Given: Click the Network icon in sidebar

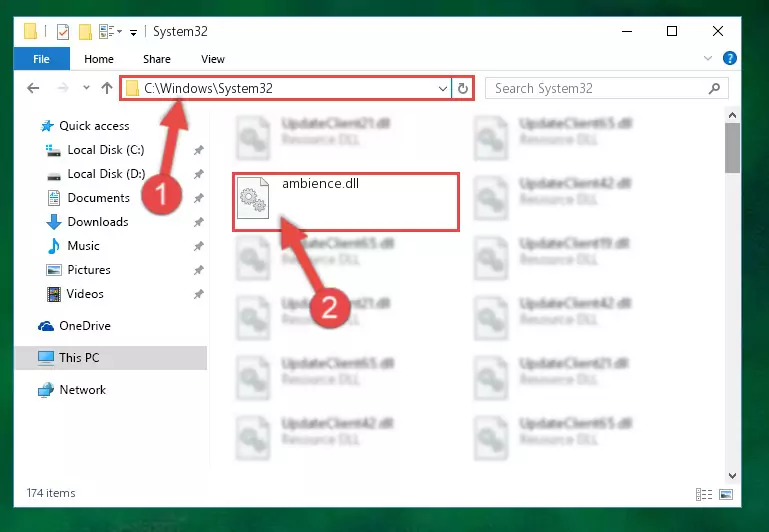Looking at the screenshot, I should pyautogui.click(x=46, y=390).
